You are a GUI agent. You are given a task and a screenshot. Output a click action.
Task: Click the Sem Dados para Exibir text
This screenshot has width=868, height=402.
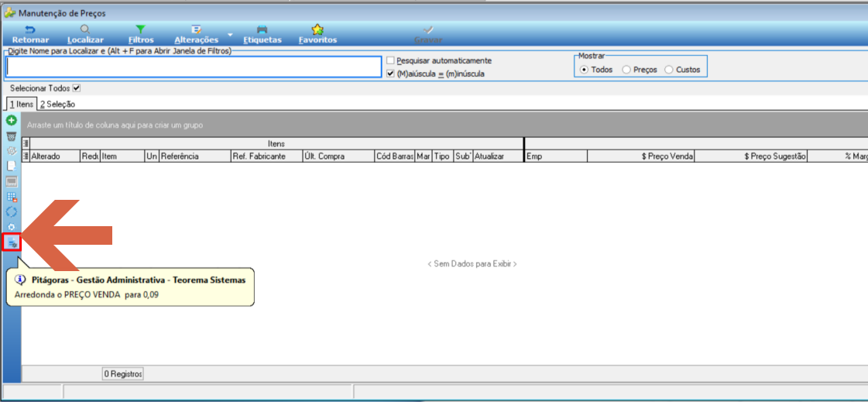472,264
